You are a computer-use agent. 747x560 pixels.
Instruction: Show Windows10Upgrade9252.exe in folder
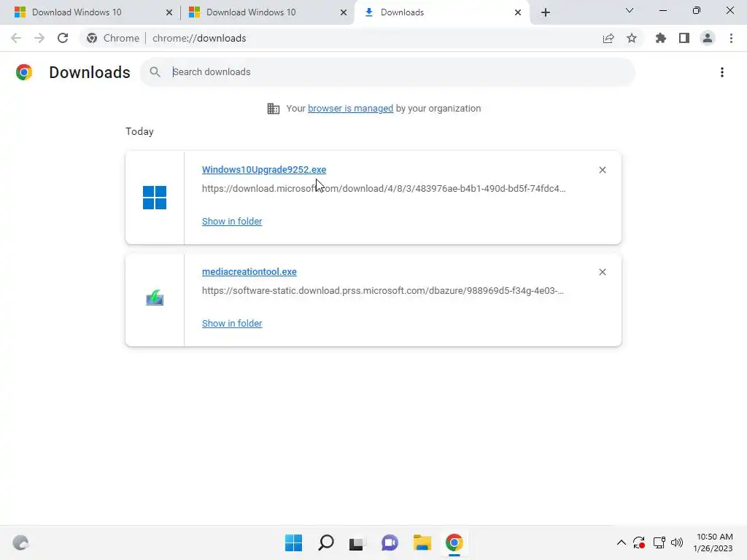[232, 221]
